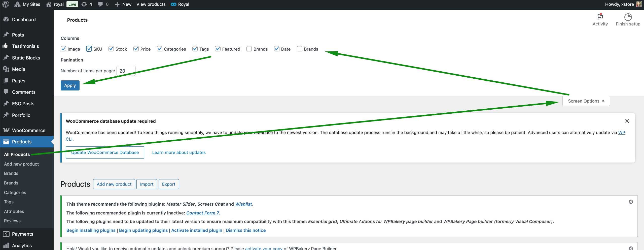Image resolution: width=644 pixels, height=250 pixels.
Task: Click the Finish setup progress icon
Action: coord(628,17)
